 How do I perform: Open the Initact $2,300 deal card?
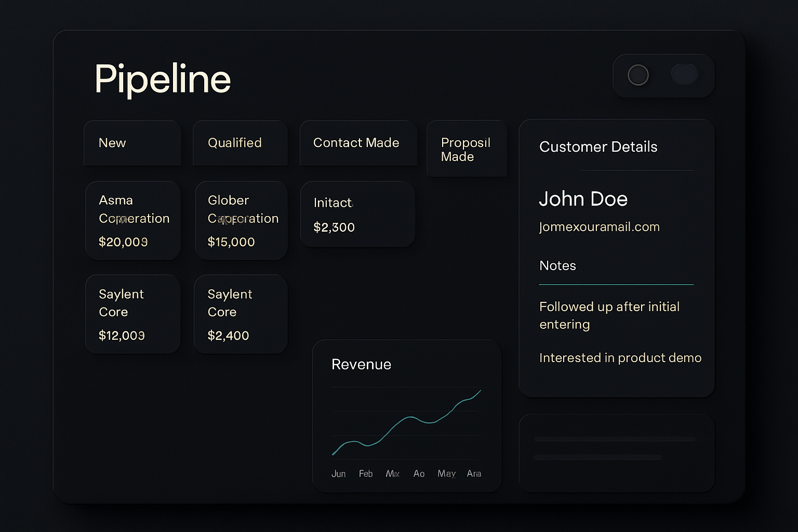pyautogui.click(x=357, y=215)
